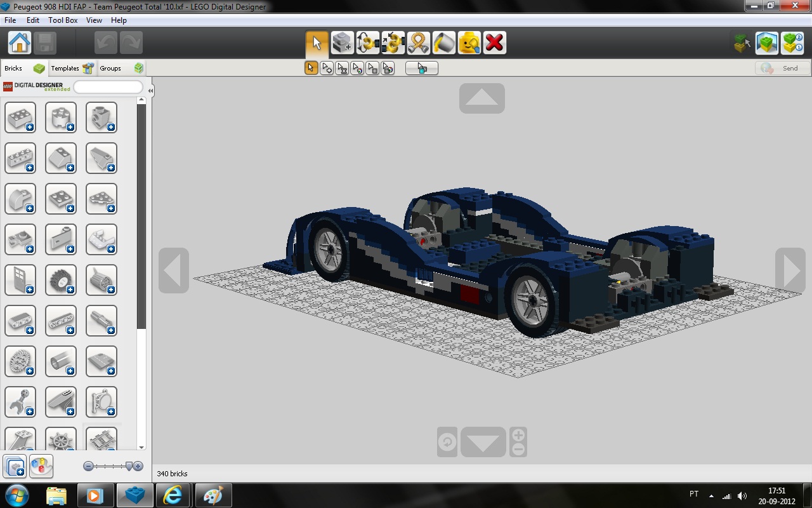
Task: Choose the Flex hose tool
Action: point(418,43)
